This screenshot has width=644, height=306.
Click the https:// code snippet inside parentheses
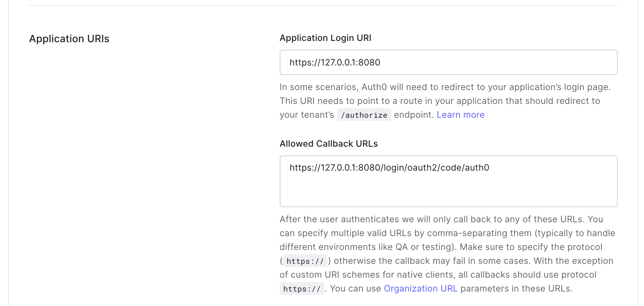(305, 261)
